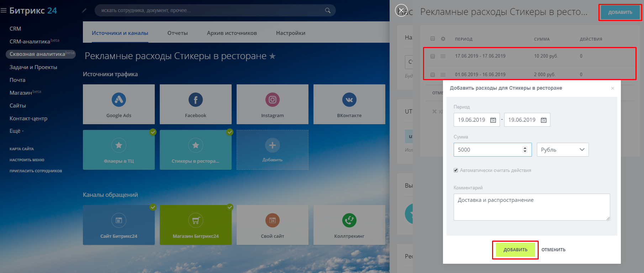Open the Коллтрекинг channel tile

point(349,225)
